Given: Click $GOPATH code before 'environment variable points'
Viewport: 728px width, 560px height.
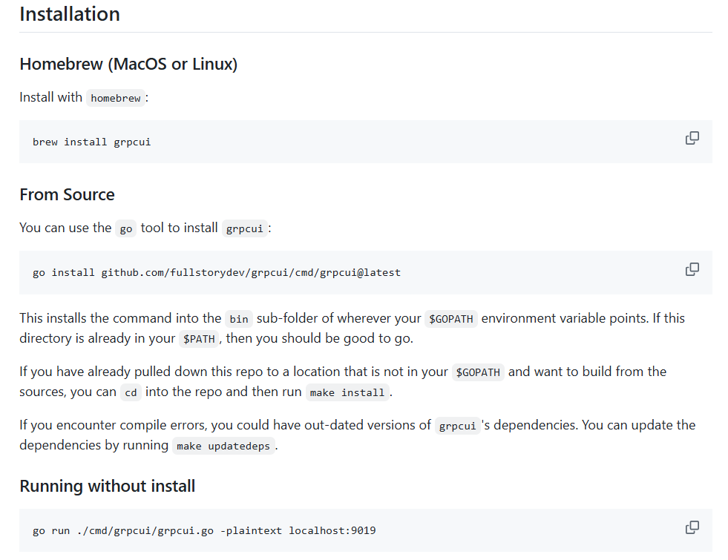Looking at the screenshot, I should (450, 319).
